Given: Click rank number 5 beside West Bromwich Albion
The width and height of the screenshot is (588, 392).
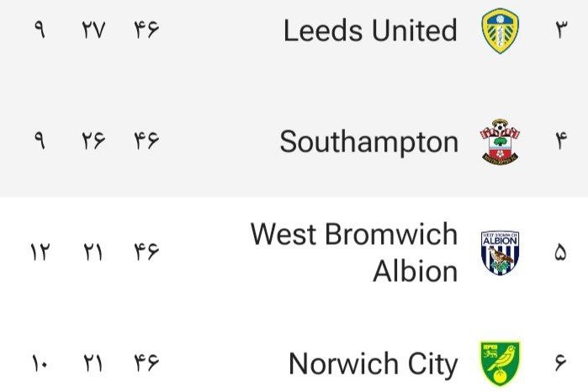Looking at the screenshot, I should (x=561, y=252).
